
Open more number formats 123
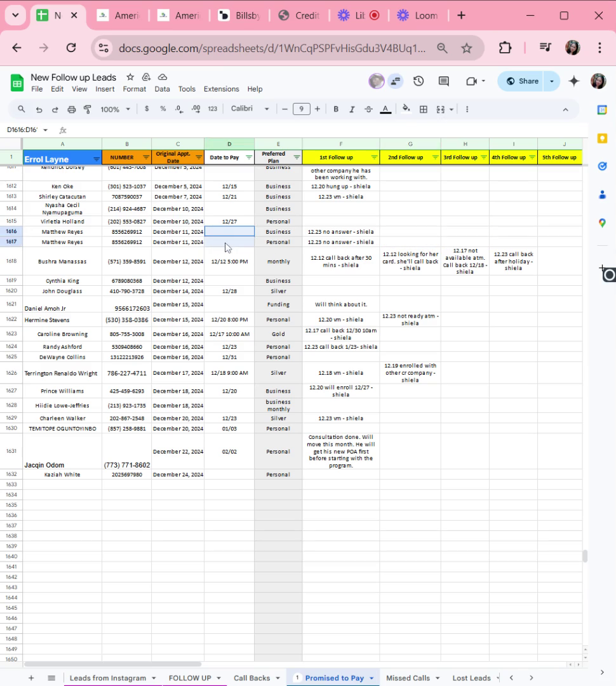coord(212,109)
